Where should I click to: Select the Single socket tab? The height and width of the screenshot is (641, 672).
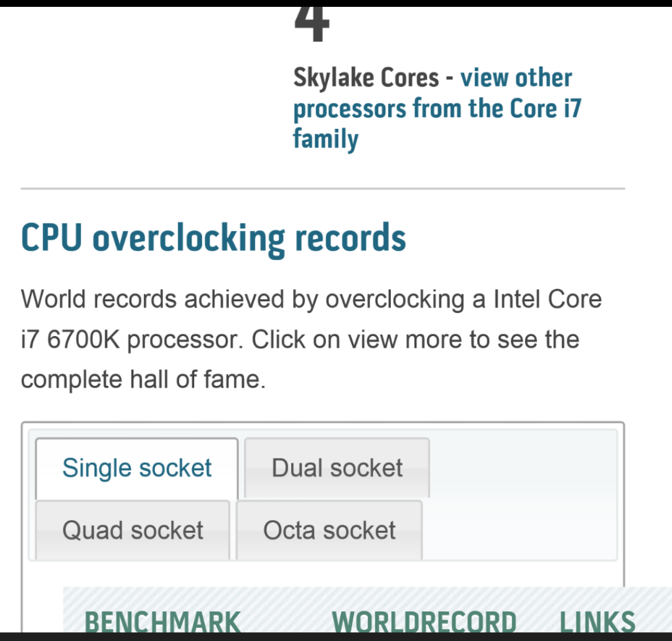tap(137, 468)
